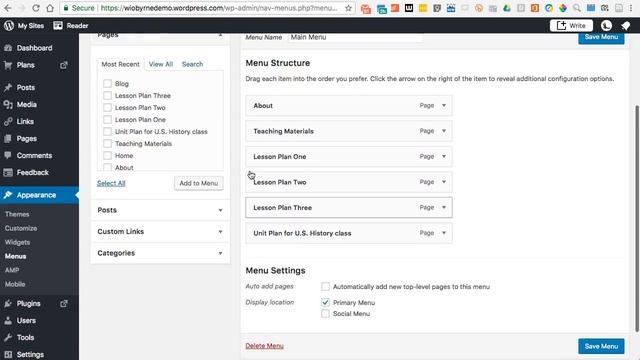Image resolution: width=640 pixels, height=360 pixels.
Task: Open Tools wrench in sidebar
Action: (x=8, y=338)
